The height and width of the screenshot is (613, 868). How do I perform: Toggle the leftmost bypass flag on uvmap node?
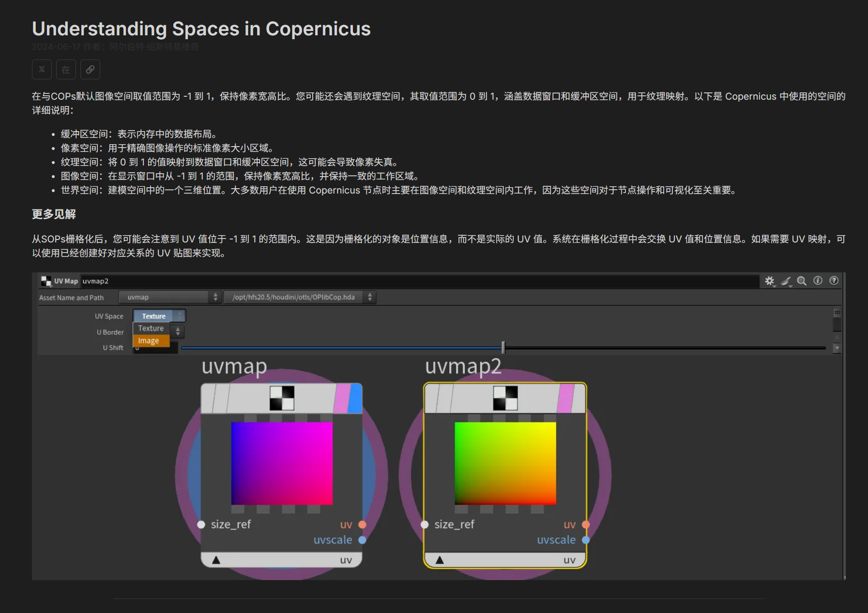click(208, 399)
